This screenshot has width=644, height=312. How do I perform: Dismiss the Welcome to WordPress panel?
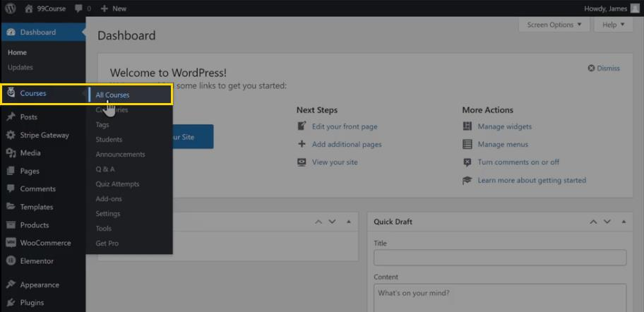pyautogui.click(x=603, y=68)
